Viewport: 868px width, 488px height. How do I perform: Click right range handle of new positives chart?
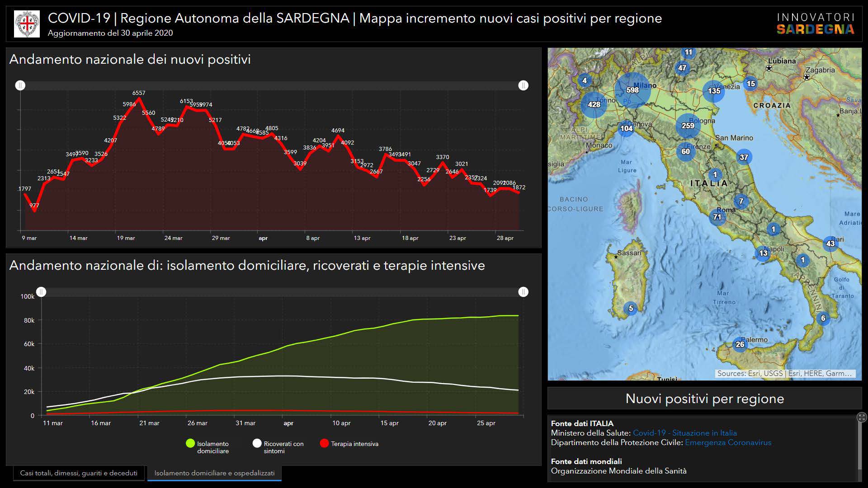click(523, 85)
